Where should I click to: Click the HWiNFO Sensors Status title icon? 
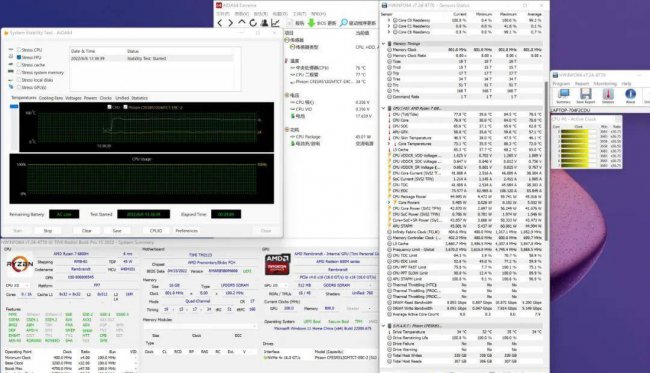384,5
